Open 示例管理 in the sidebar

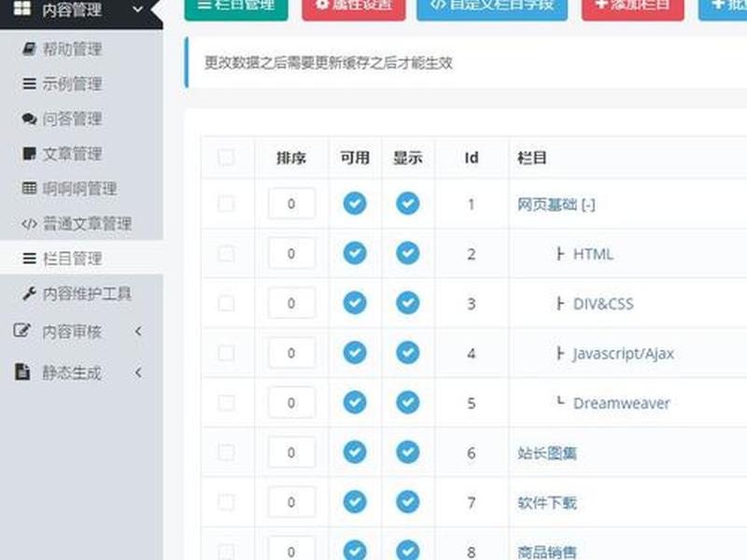coord(73,84)
